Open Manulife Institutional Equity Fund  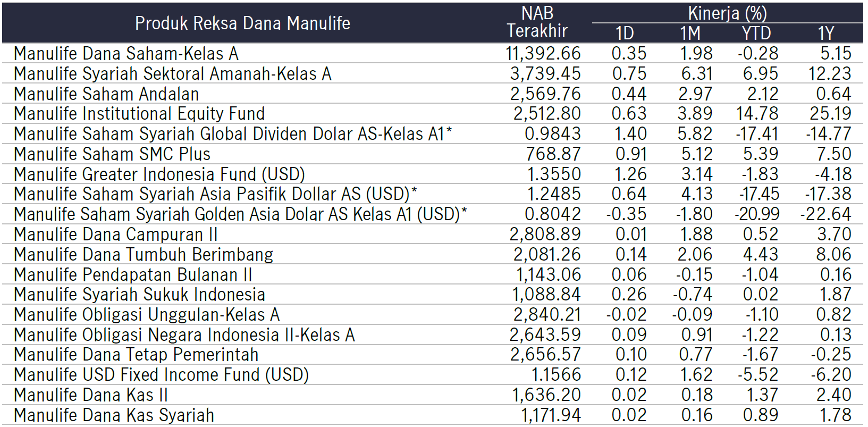click(x=139, y=114)
